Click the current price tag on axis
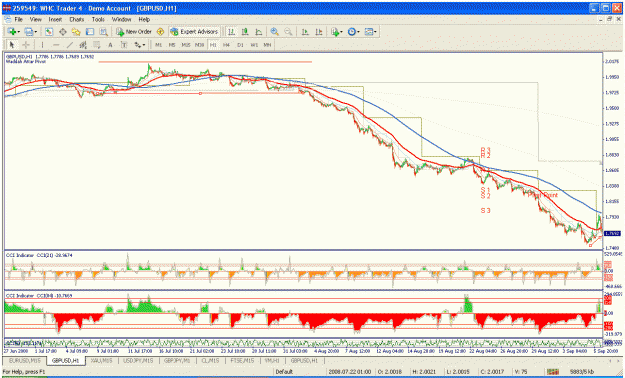 tap(611, 233)
